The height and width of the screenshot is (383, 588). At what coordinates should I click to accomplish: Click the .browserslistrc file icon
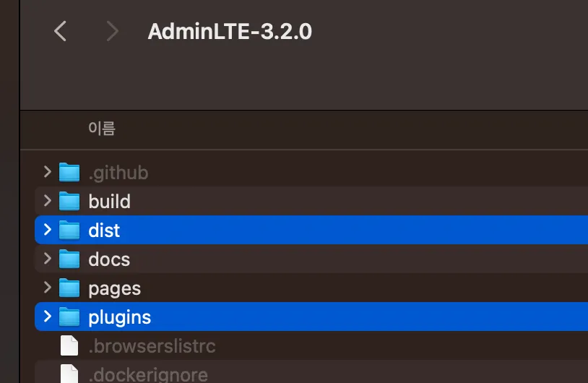(x=69, y=346)
